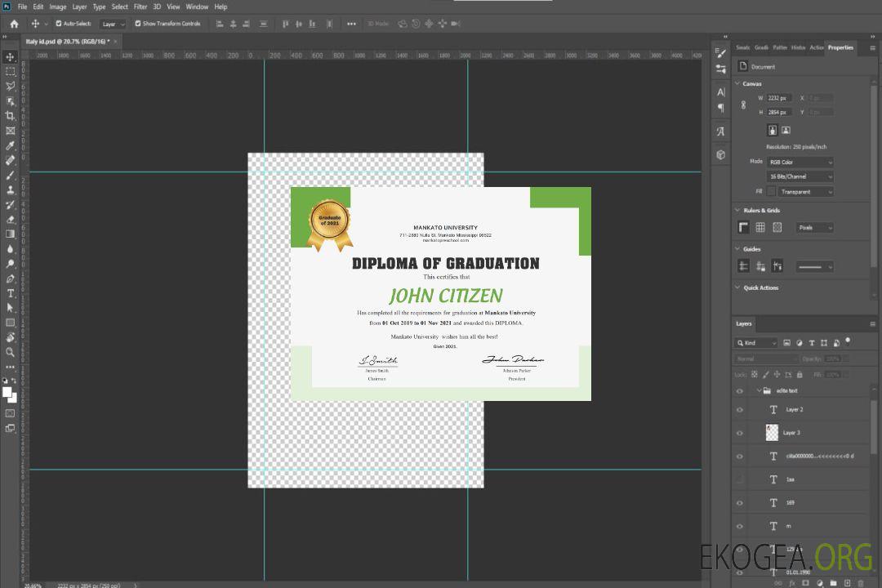The image size is (882, 588).
Task: Open the Filter menu
Action: tap(140, 7)
